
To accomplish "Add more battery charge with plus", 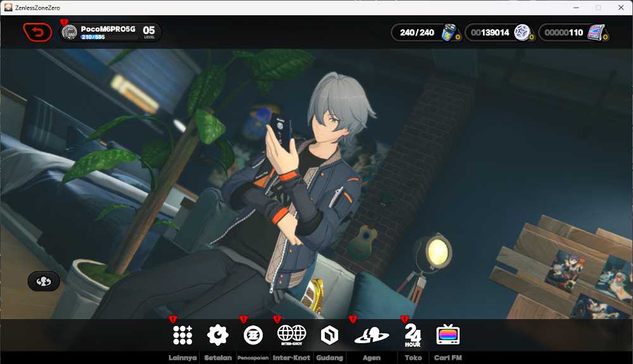I will point(458,37).
